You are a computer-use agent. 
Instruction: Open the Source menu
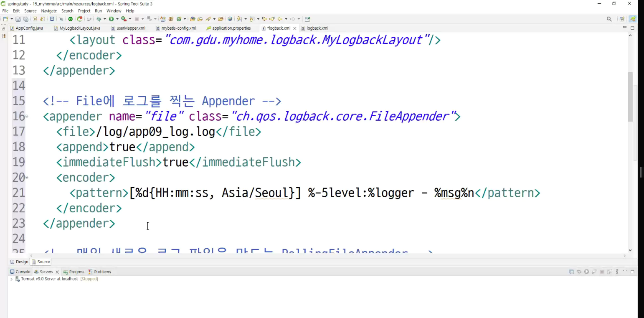tap(30, 11)
